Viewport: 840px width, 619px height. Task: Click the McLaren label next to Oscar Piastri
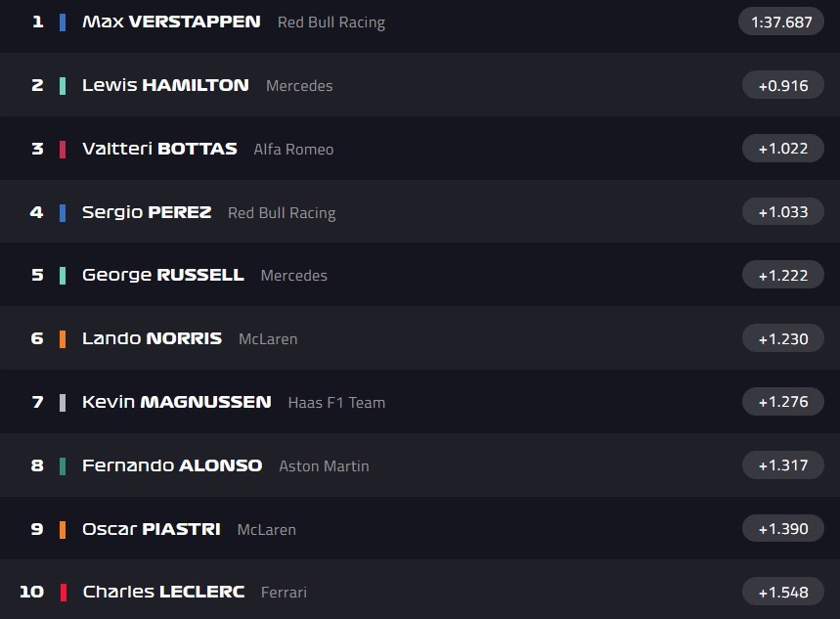[266, 530]
